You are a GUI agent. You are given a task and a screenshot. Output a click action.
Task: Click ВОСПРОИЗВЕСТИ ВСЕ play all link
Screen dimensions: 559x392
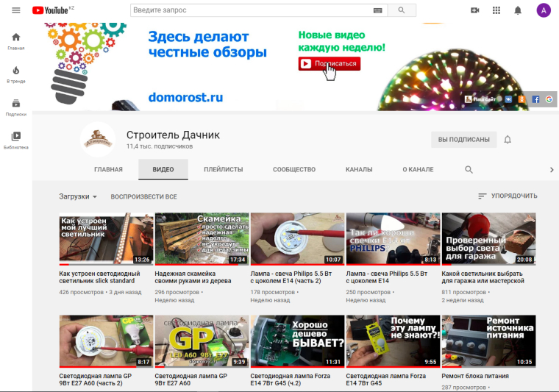pyautogui.click(x=143, y=196)
